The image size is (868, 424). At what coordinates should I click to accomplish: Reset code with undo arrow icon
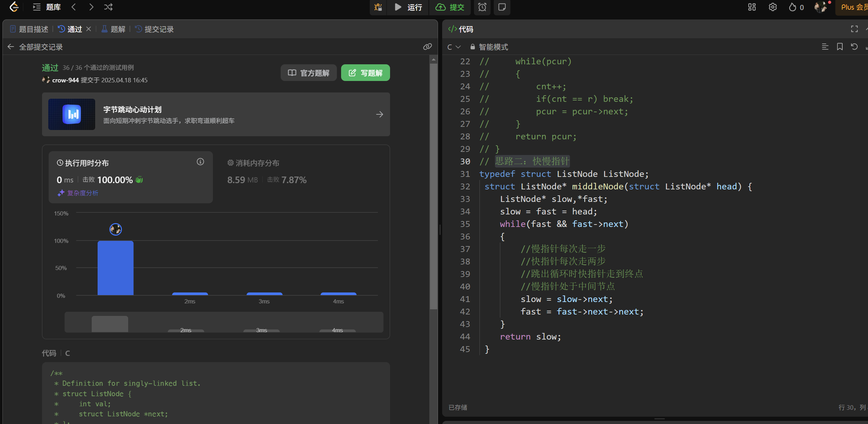(854, 47)
